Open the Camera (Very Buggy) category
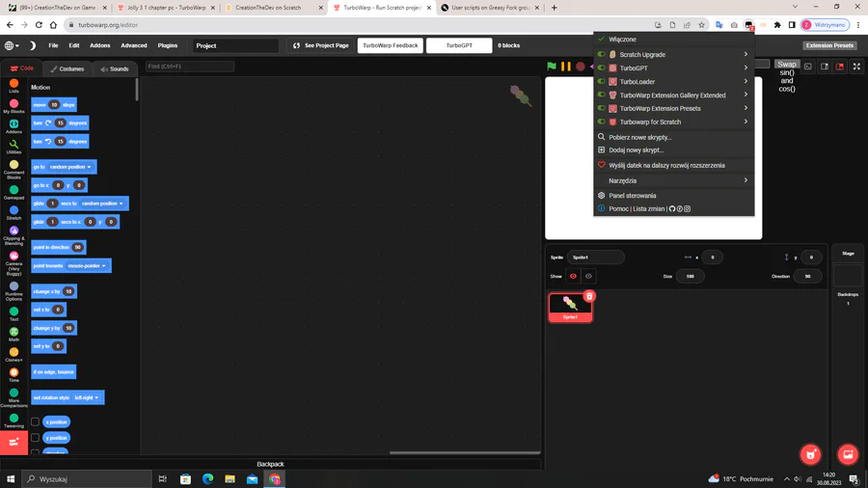The width and height of the screenshot is (868, 488). click(14, 263)
